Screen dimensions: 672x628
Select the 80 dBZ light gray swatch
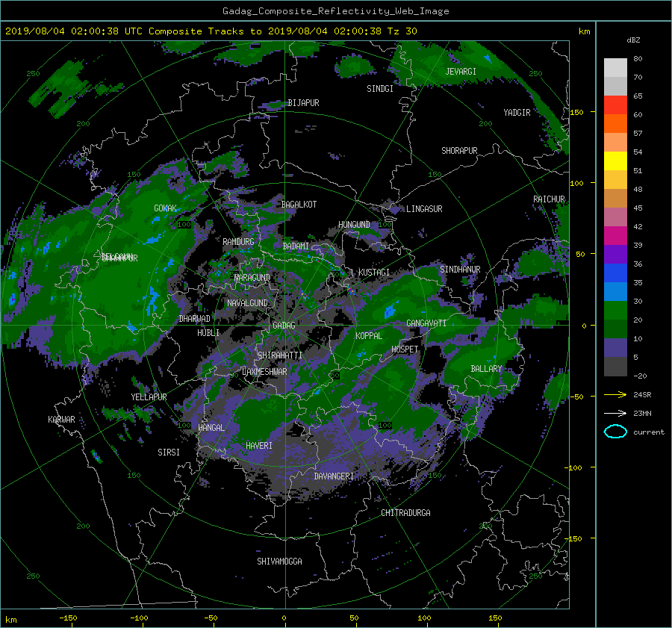[615, 67]
